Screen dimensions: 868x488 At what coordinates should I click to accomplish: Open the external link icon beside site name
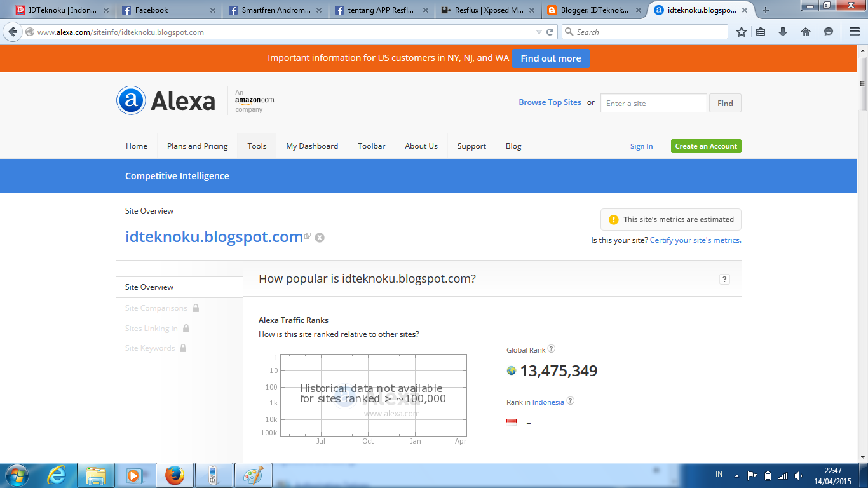308,236
